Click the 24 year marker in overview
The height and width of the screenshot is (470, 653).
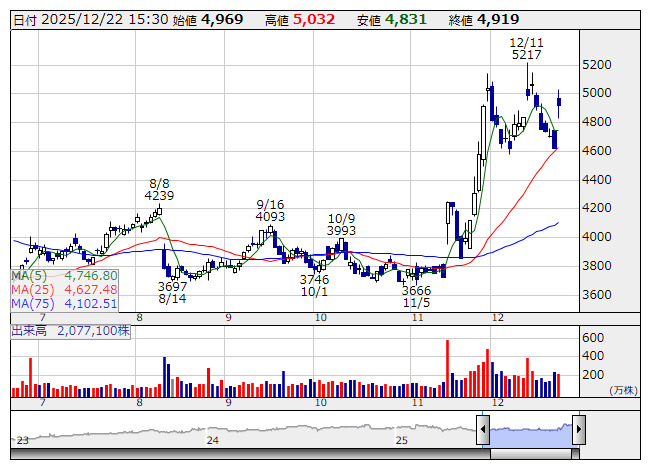212,440
